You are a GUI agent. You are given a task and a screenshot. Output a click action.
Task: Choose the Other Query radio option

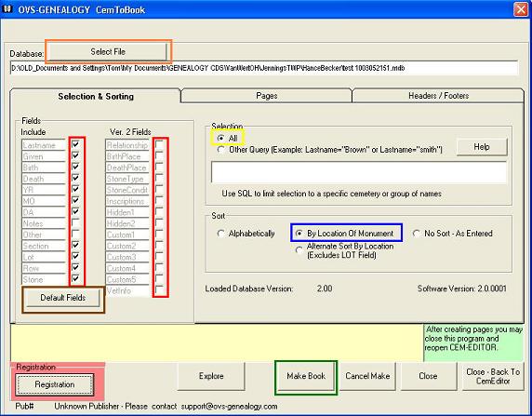click(220, 150)
